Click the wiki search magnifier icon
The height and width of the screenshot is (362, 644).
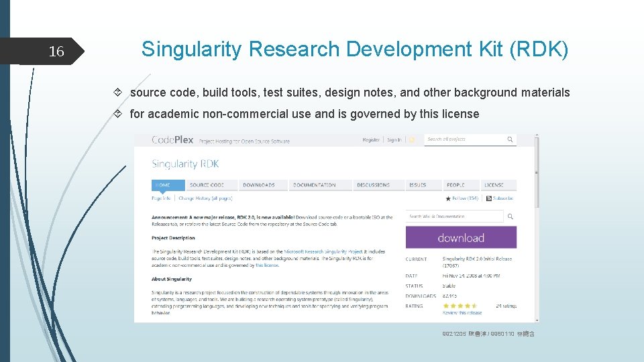click(x=510, y=217)
